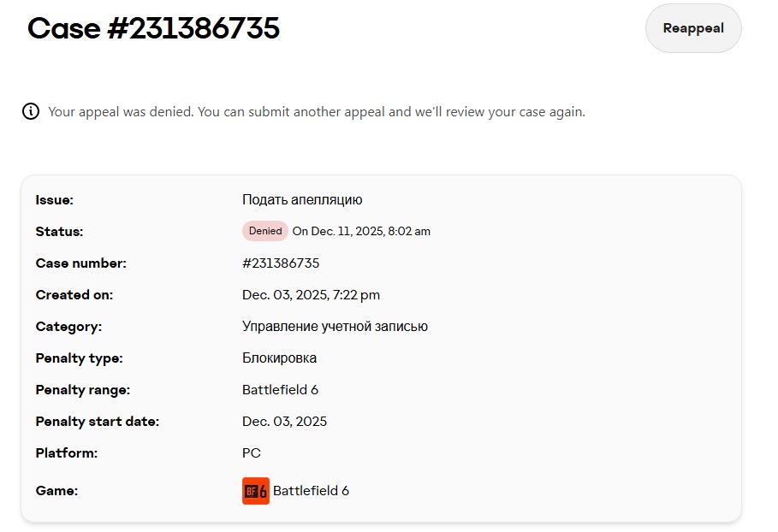Click the Issue value Подать апелляцию
778x532 pixels.
tap(302, 199)
